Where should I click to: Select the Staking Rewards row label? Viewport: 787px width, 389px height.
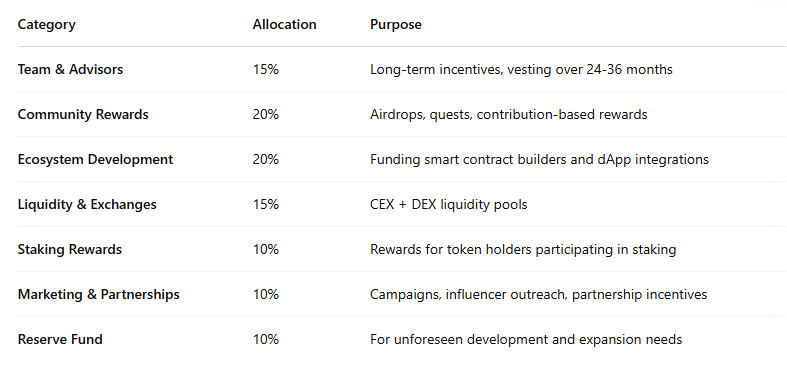coord(70,249)
